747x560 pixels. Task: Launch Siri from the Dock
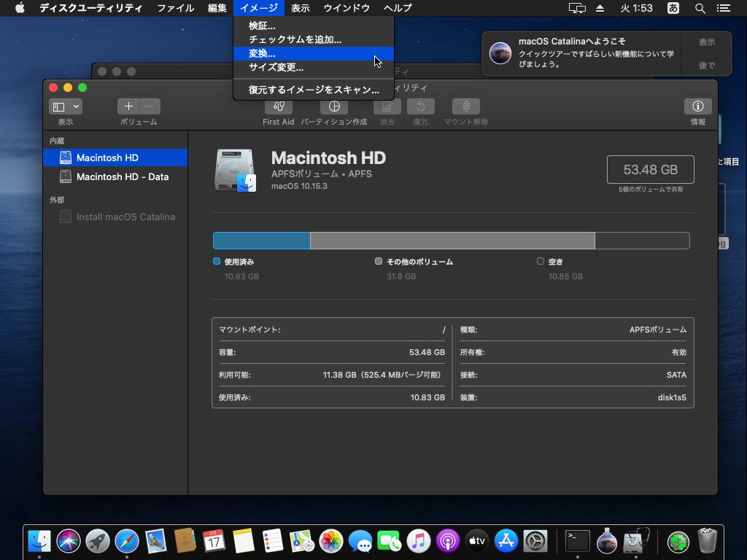(x=68, y=542)
